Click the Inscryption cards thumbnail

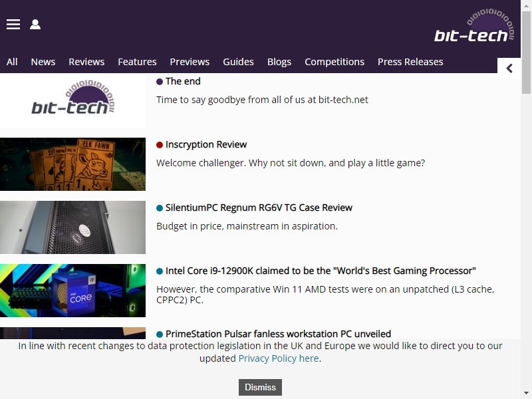(x=72, y=164)
